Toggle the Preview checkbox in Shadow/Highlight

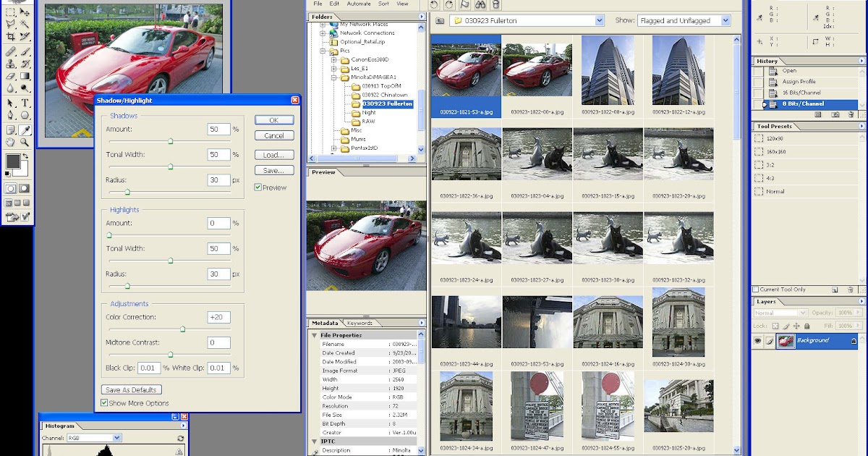258,187
